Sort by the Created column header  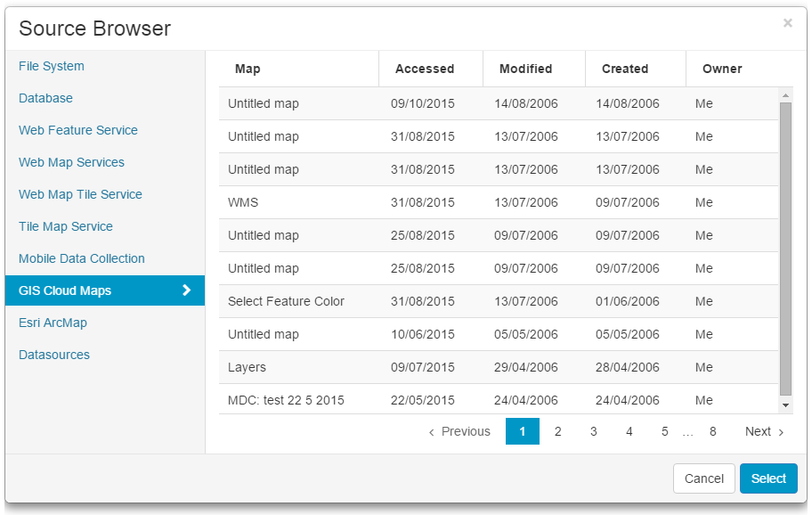click(x=625, y=69)
